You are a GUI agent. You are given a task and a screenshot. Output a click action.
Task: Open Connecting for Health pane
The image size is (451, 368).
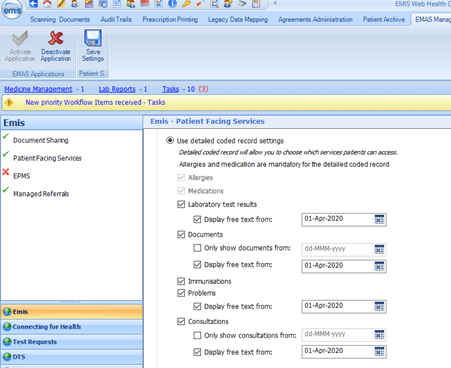coord(72,327)
